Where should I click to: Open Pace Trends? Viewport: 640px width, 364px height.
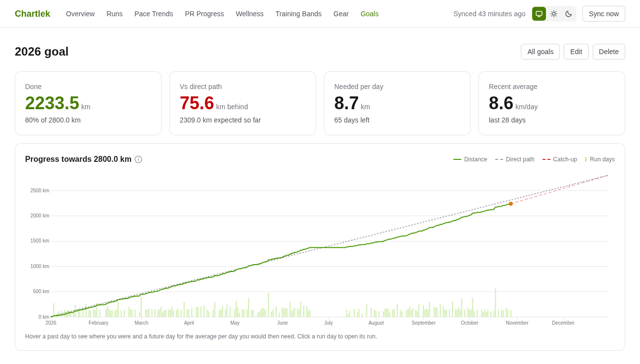click(154, 14)
